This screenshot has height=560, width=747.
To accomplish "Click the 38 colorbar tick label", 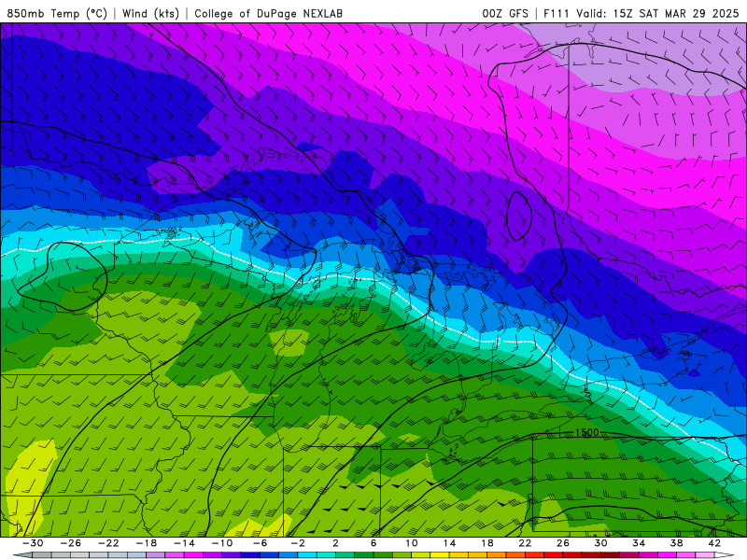I will point(676,543).
